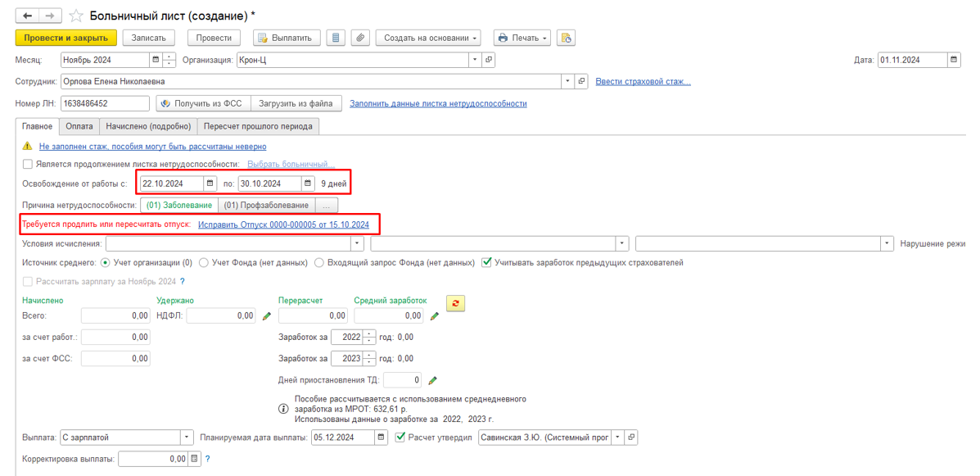Expand second Условия исчисления dropdown
Viewport: 980px width, 476px height.
coord(622,243)
